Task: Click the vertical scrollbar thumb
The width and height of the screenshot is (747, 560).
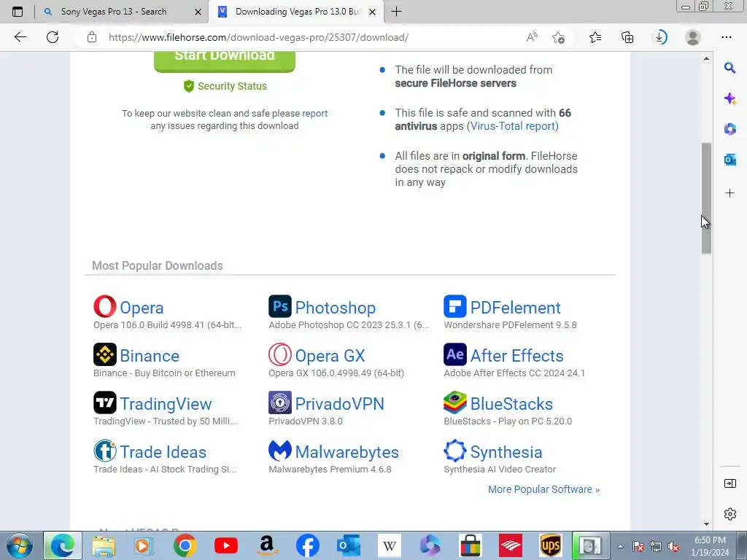Action: pyautogui.click(x=706, y=198)
